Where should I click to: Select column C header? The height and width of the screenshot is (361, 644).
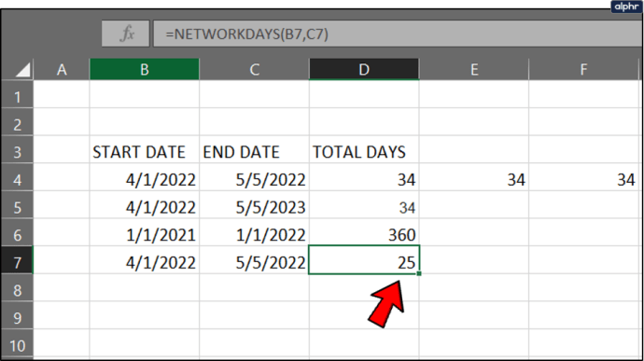coord(254,69)
